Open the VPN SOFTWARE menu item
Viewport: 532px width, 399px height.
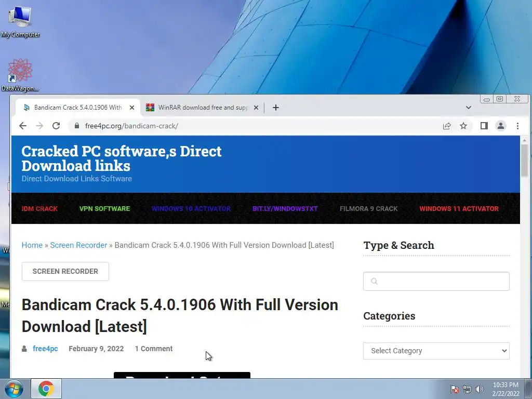(x=104, y=209)
